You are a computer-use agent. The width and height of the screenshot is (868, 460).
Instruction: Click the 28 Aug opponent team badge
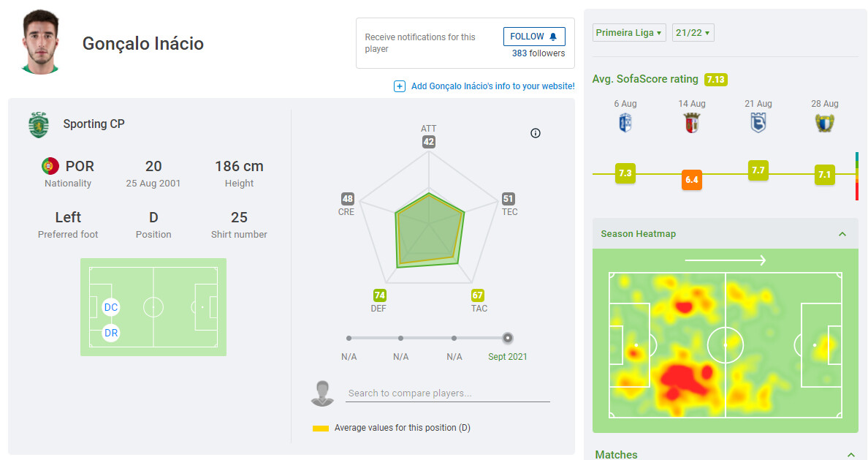(825, 123)
